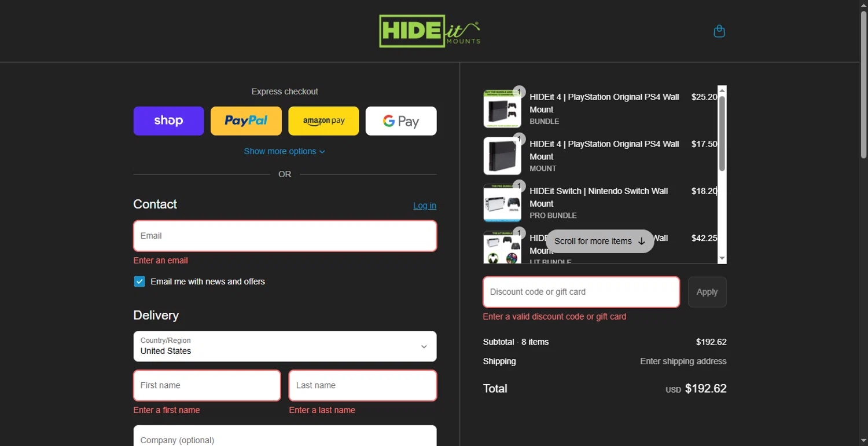Expand Show more options
This screenshot has width=868, height=446.
285,151
